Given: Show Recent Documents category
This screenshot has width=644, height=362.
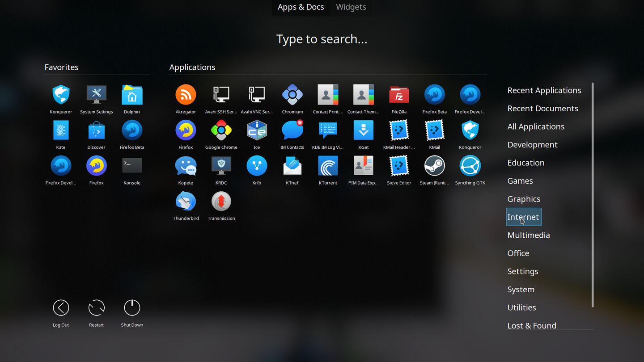Looking at the screenshot, I should 542,109.
